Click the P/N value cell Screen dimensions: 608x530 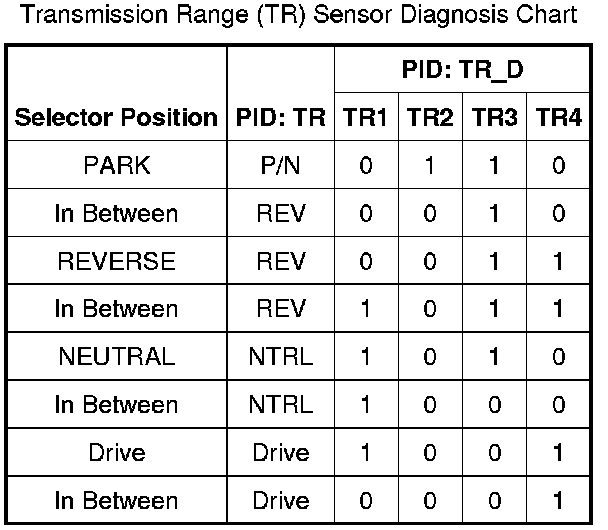click(x=281, y=165)
